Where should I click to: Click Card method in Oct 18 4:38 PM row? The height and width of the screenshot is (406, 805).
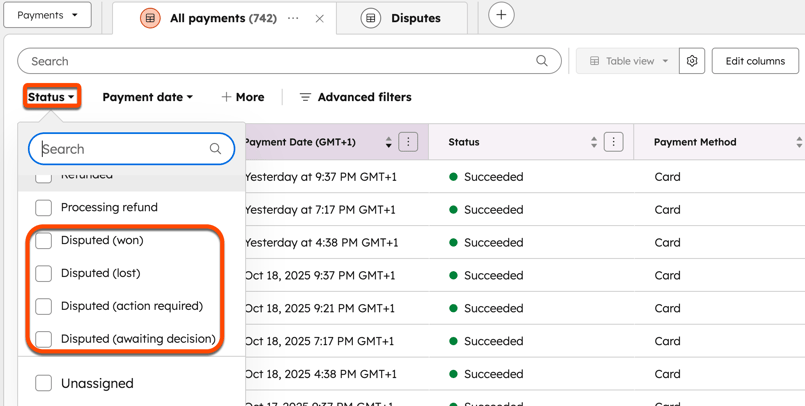pos(667,374)
